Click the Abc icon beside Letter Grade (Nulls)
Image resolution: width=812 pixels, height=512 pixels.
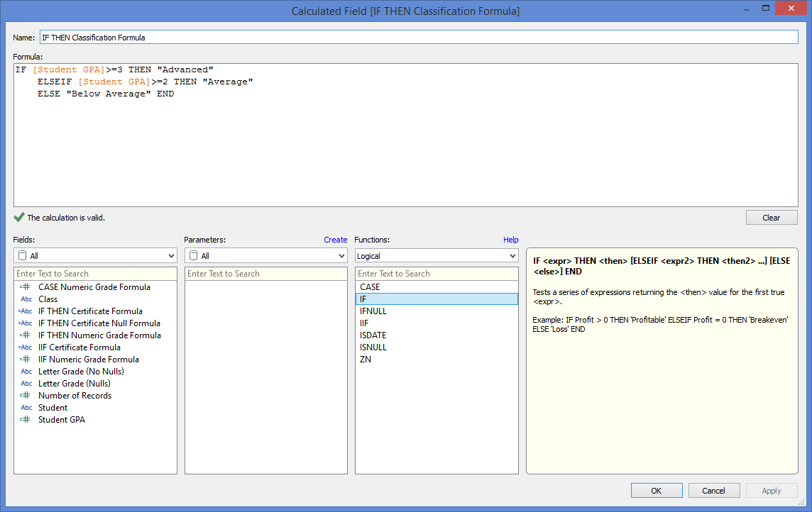coord(26,384)
